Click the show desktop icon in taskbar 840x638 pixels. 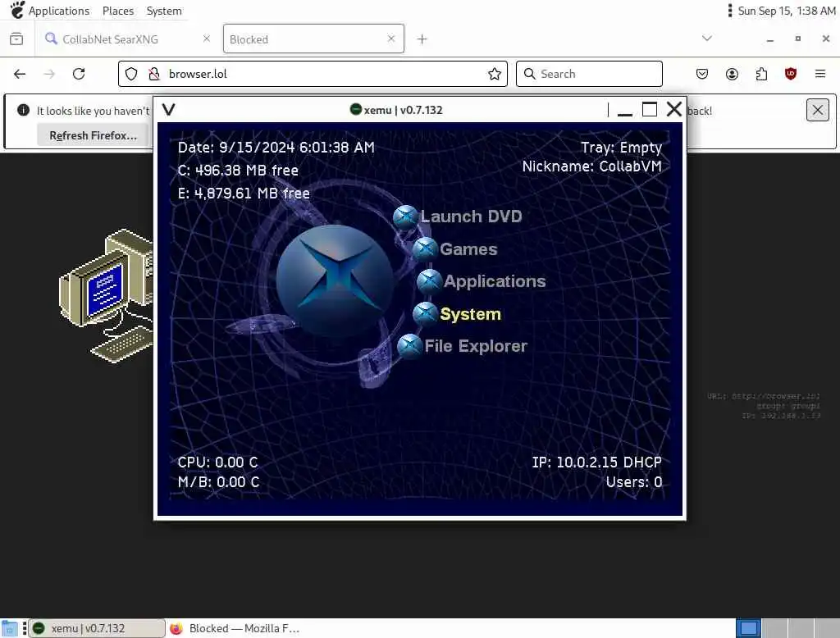pyautogui.click(x=10, y=628)
